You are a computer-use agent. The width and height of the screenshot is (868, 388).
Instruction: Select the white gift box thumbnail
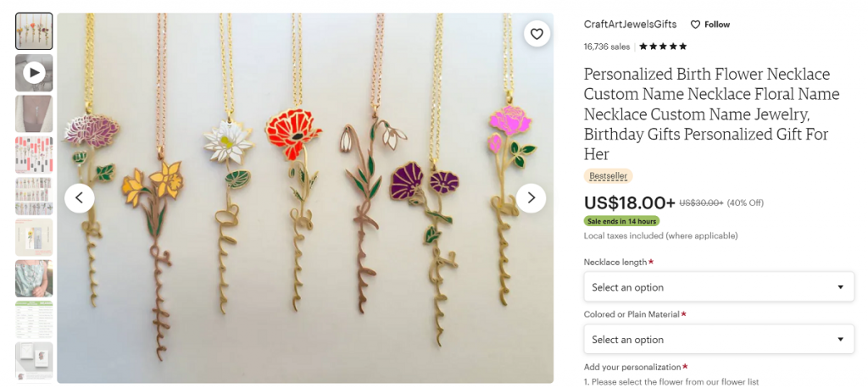coord(34,360)
